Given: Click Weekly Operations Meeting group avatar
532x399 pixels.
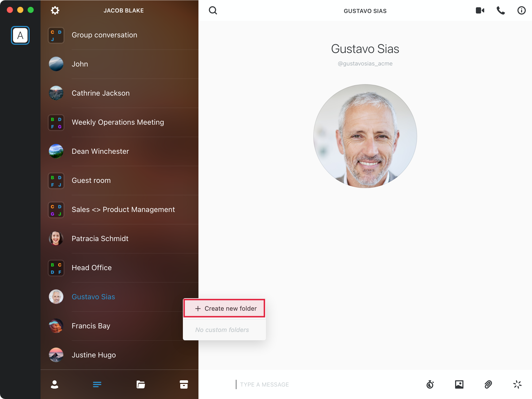Looking at the screenshot, I should point(56,123).
